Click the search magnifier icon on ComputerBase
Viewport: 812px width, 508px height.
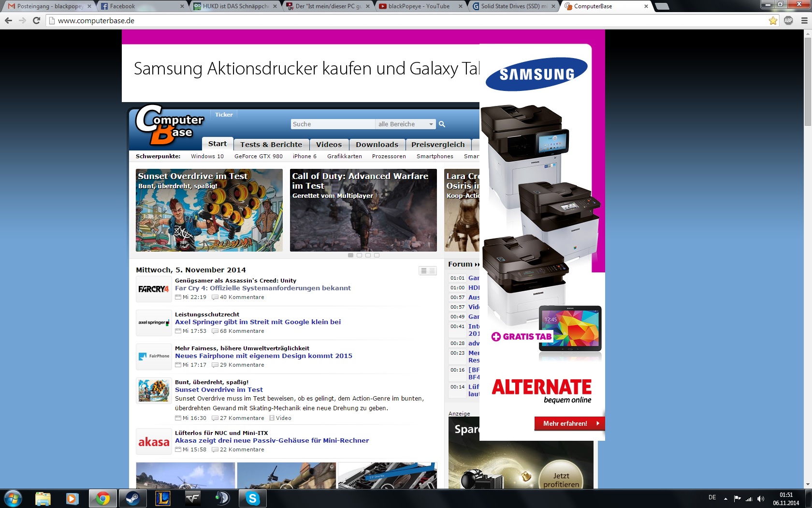click(442, 124)
